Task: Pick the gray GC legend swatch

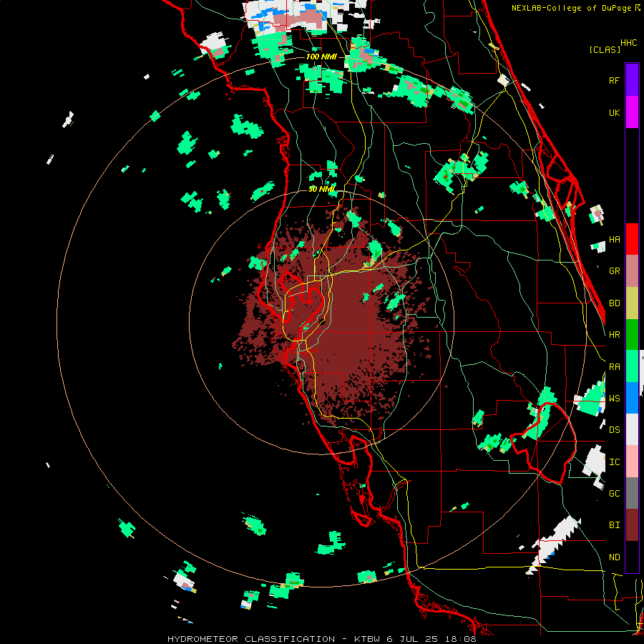Action: (x=632, y=493)
